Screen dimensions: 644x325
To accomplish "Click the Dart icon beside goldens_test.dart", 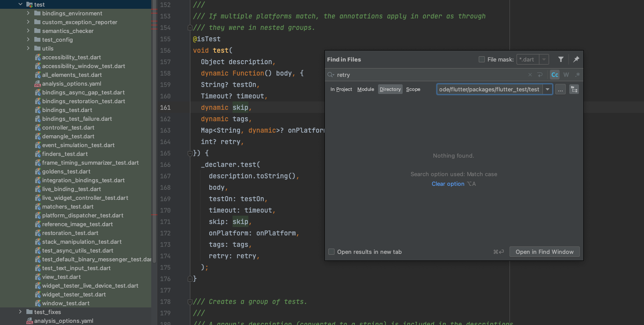I will [38, 171].
